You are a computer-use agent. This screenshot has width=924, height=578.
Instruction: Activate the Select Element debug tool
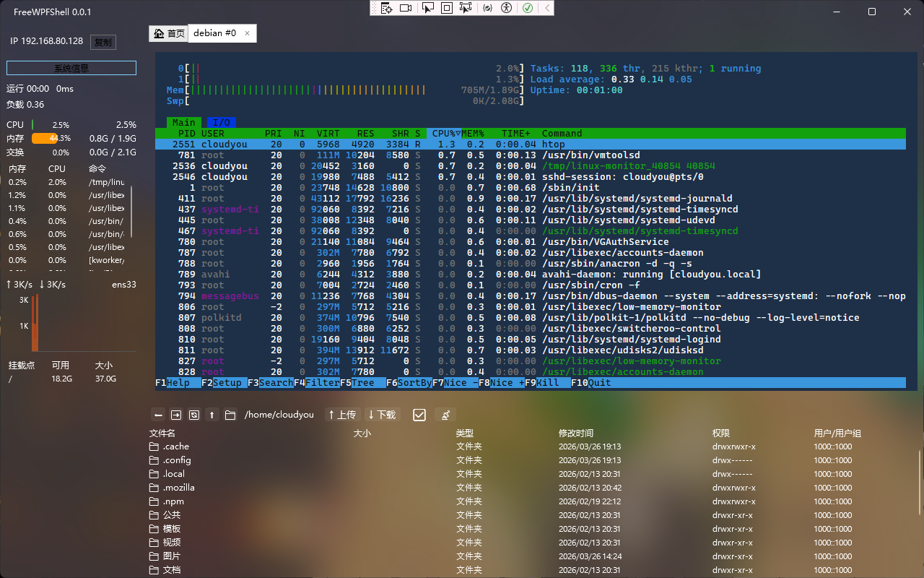click(428, 8)
